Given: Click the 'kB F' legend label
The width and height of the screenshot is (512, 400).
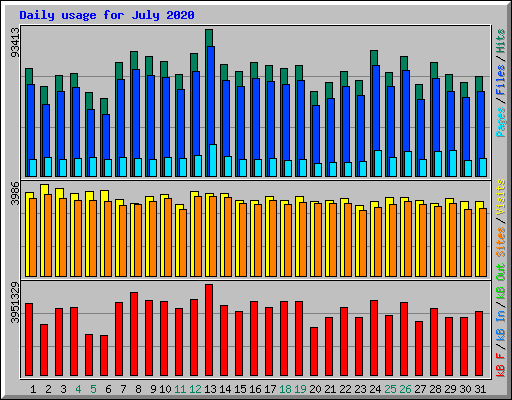Looking at the screenshot, I should pos(501,365).
